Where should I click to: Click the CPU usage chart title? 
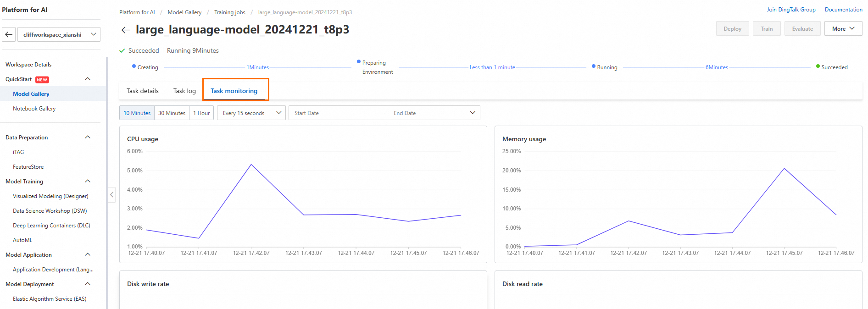coord(143,139)
